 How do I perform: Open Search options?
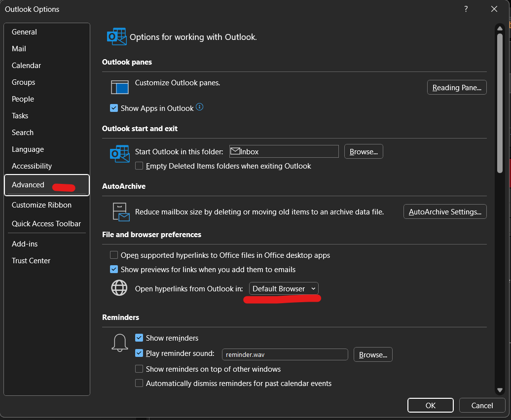(x=46, y=133)
